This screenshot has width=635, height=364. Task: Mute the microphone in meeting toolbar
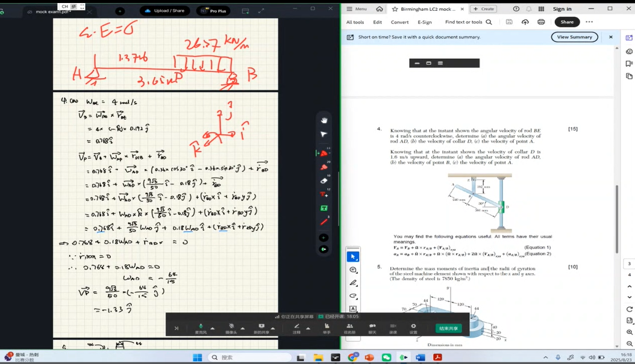[201, 327]
